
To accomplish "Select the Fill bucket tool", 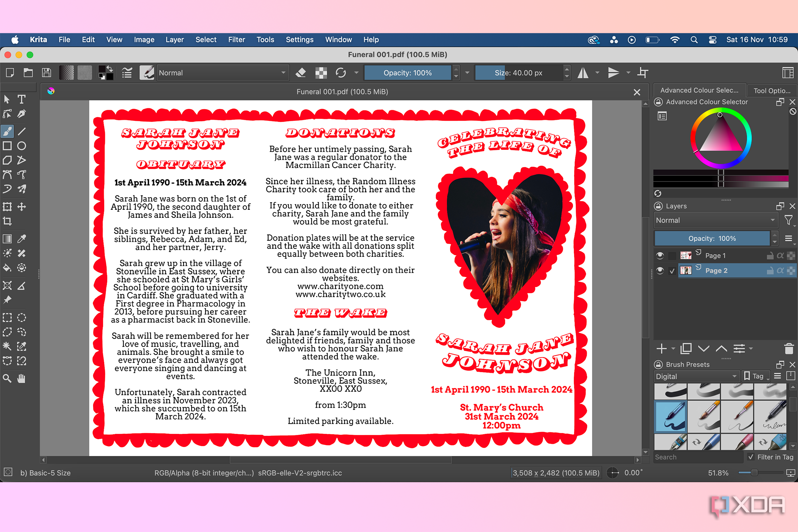I will point(7,268).
